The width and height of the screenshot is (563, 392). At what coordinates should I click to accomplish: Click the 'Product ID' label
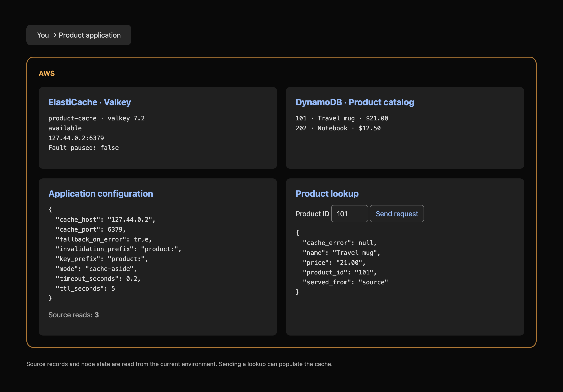(x=312, y=214)
